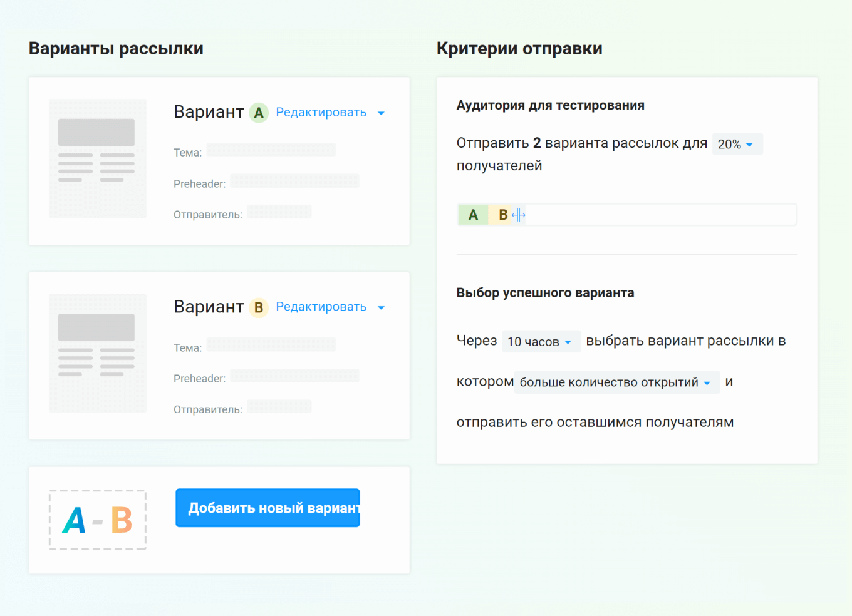The image size is (852, 616).
Task: Open the 'больше количество открытий' criteria dropdown
Action: point(616,382)
